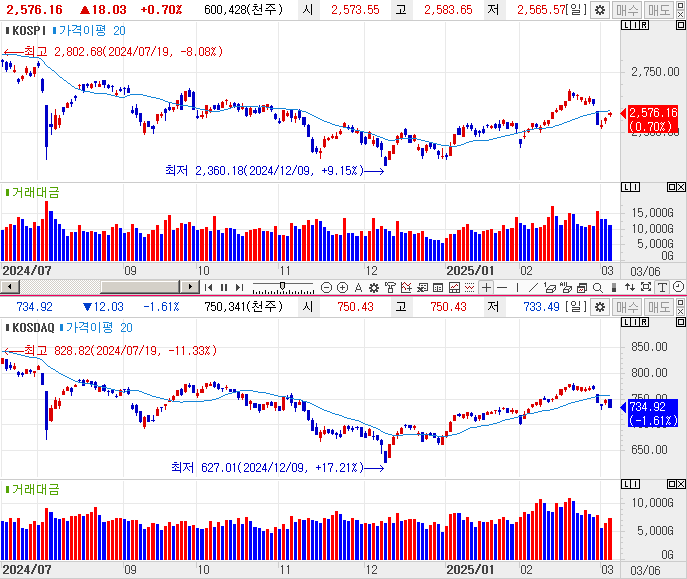Click the KOSDAQ 최저 627.01 low annotation
This screenshot has height=579, width=687.
click(x=278, y=468)
